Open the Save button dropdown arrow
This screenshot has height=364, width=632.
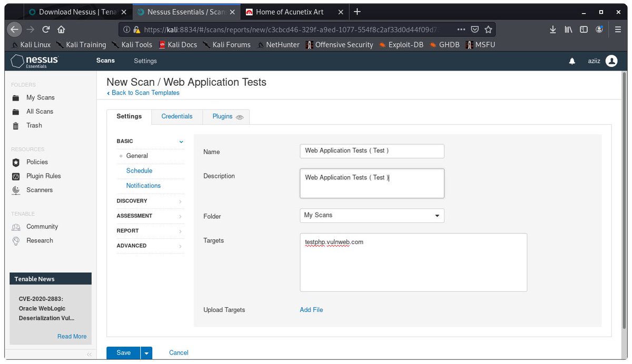[x=146, y=353]
